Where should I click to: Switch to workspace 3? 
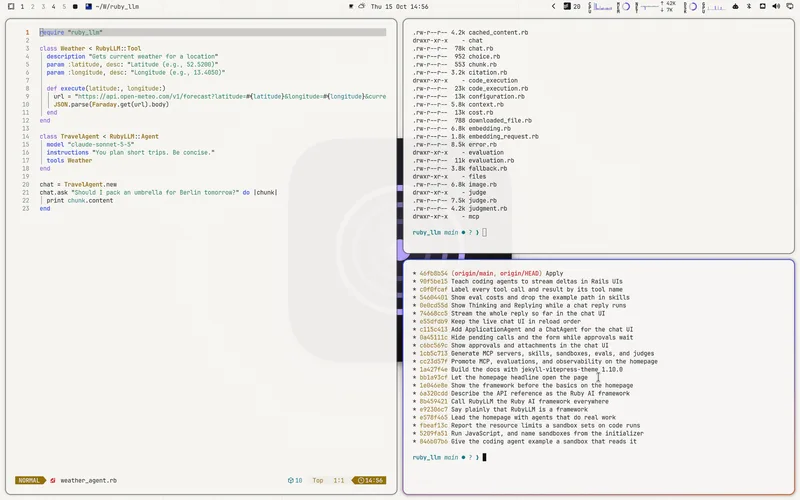click(43, 7)
